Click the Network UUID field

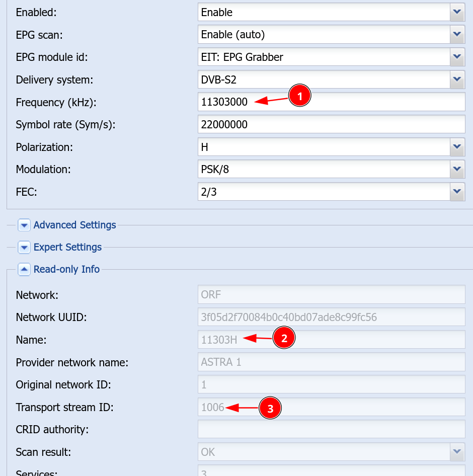point(331,317)
